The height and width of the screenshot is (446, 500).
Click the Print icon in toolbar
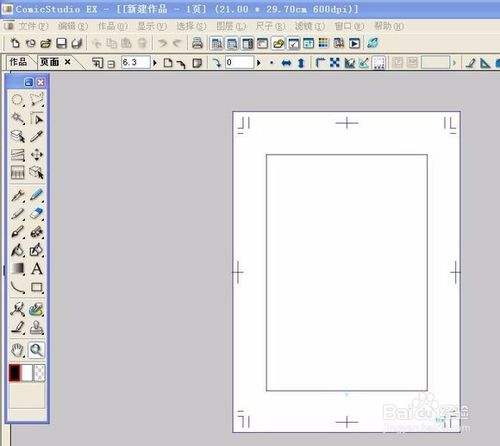[x=197, y=43]
